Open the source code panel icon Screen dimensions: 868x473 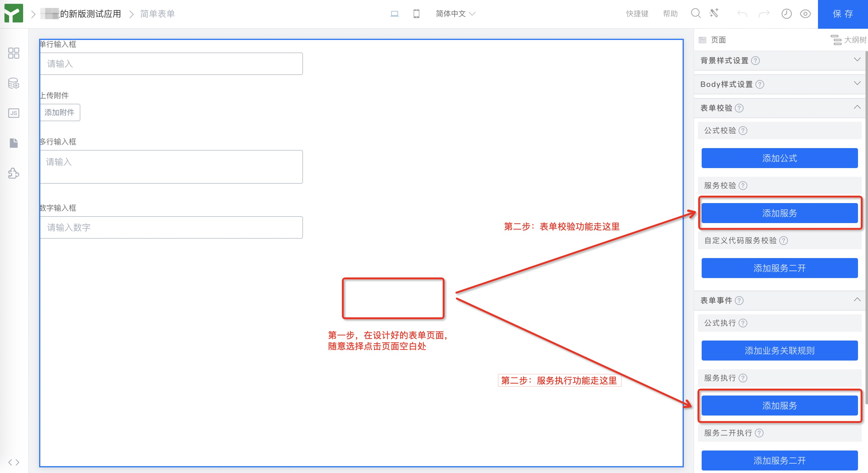tap(13, 462)
